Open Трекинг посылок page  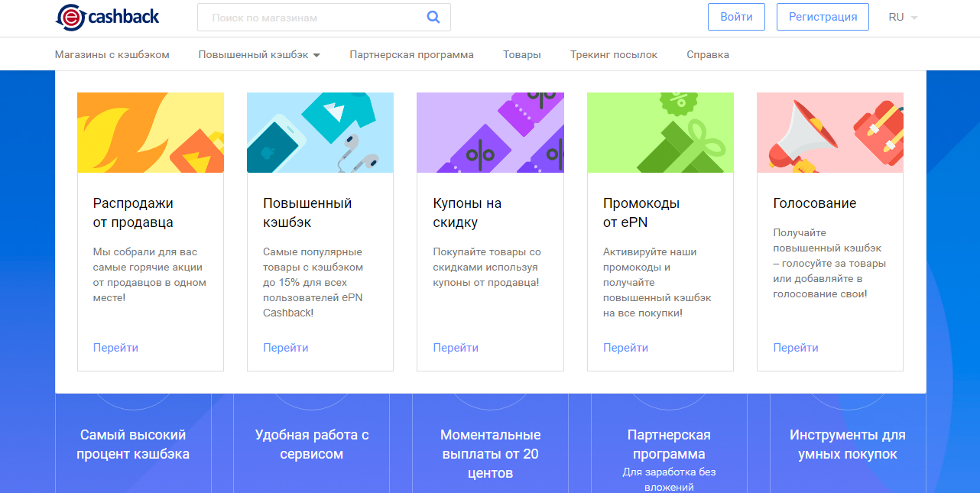(x=613, y=55)
